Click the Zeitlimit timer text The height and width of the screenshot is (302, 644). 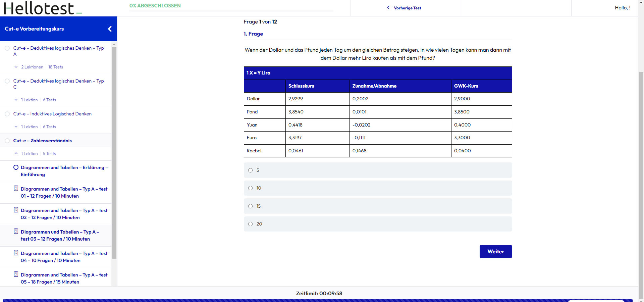319,294
